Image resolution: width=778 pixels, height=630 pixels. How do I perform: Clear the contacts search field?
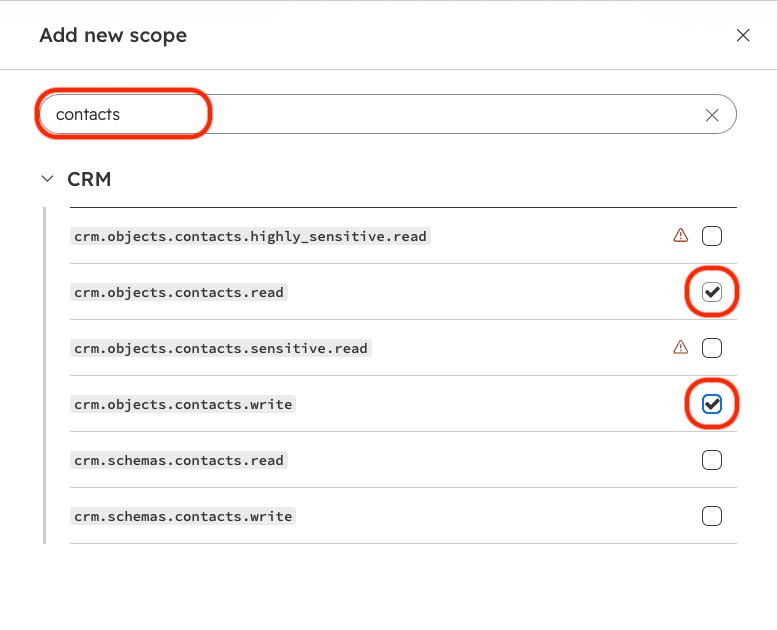pos(712,115)
